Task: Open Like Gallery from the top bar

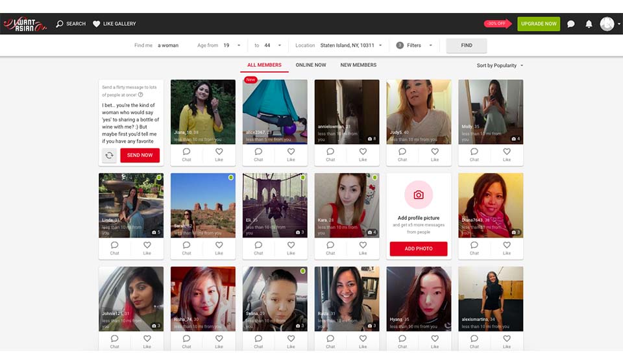Action: point(114,24)
